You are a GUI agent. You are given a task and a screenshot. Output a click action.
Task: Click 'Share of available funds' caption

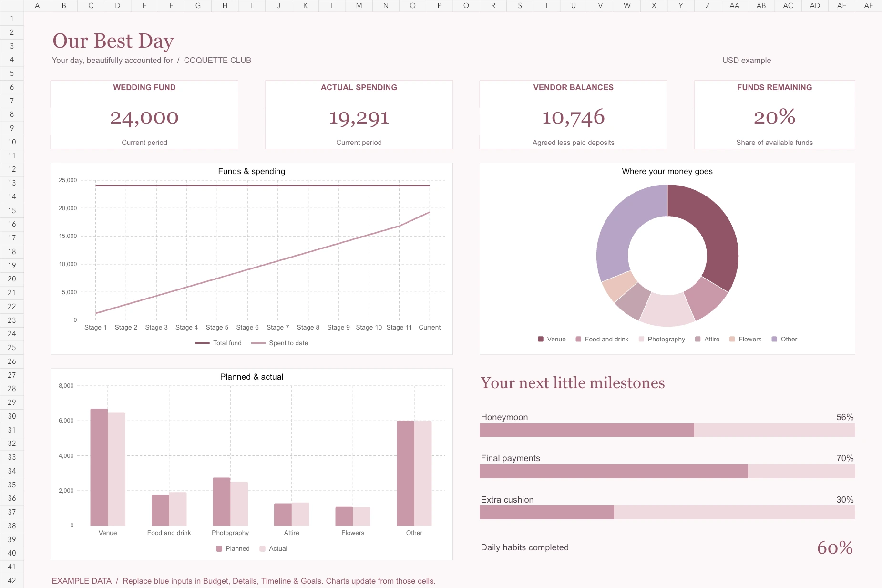click(774, 143)
